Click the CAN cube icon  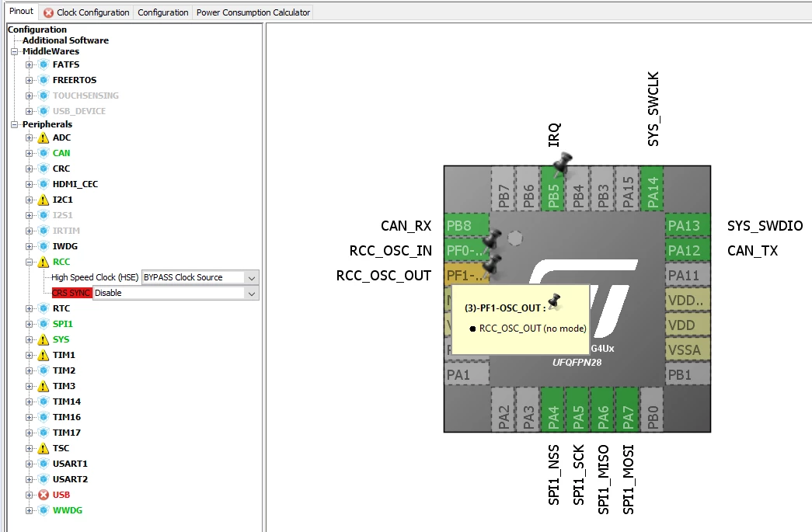[x=44, y=153]
